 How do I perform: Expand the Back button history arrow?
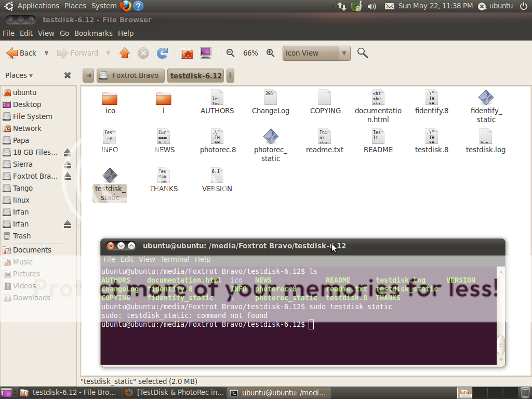tap(46, 53)
